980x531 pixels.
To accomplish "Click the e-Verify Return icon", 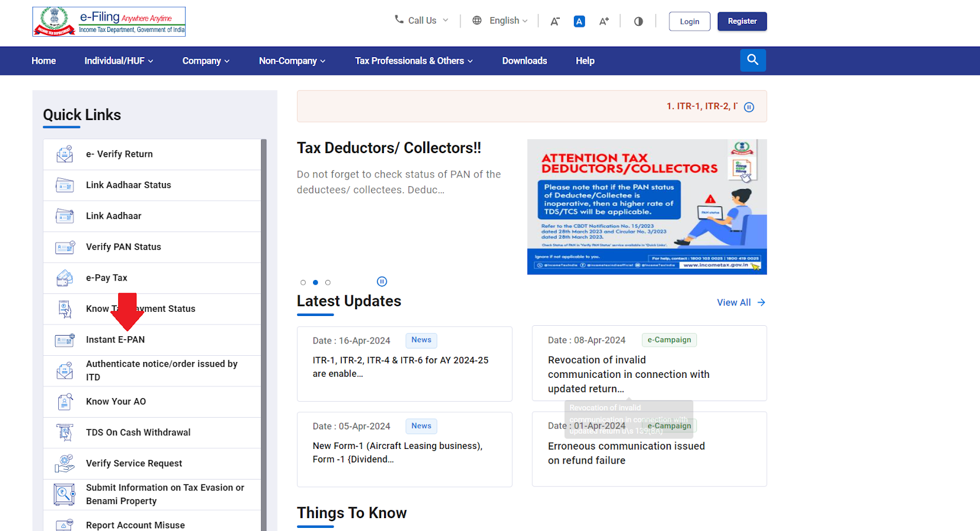I will point(65,154).
